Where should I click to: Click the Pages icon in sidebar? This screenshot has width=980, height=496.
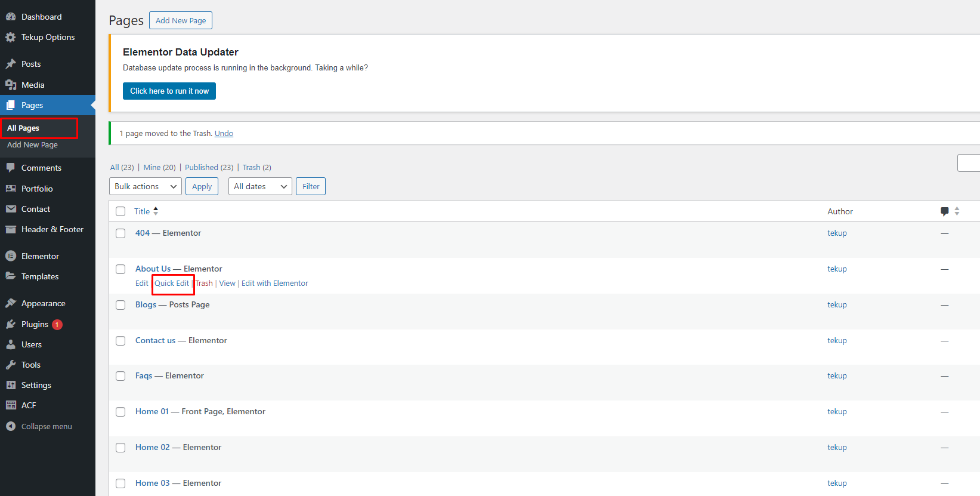coord(11,105)
